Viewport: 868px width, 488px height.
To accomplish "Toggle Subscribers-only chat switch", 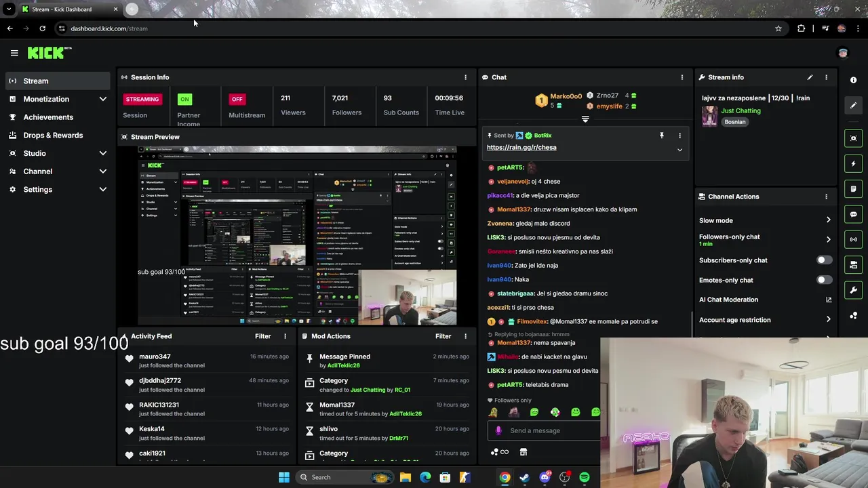I will [x=824, y=260].
